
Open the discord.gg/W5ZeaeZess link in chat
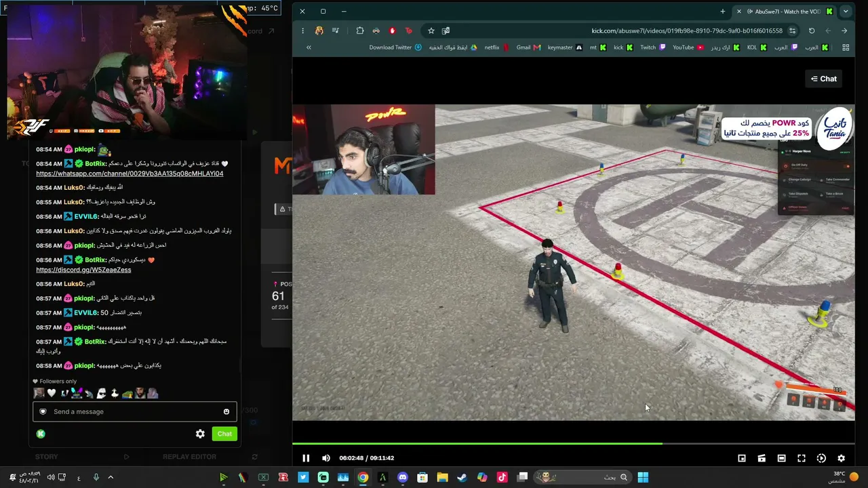[x=83, y=270]
